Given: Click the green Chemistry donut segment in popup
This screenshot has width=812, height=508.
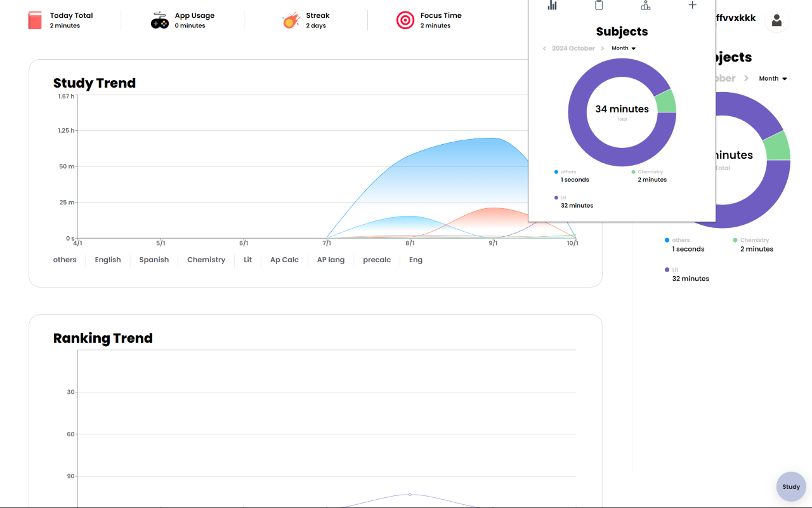Looking at the screenshot, I should 666,101.
